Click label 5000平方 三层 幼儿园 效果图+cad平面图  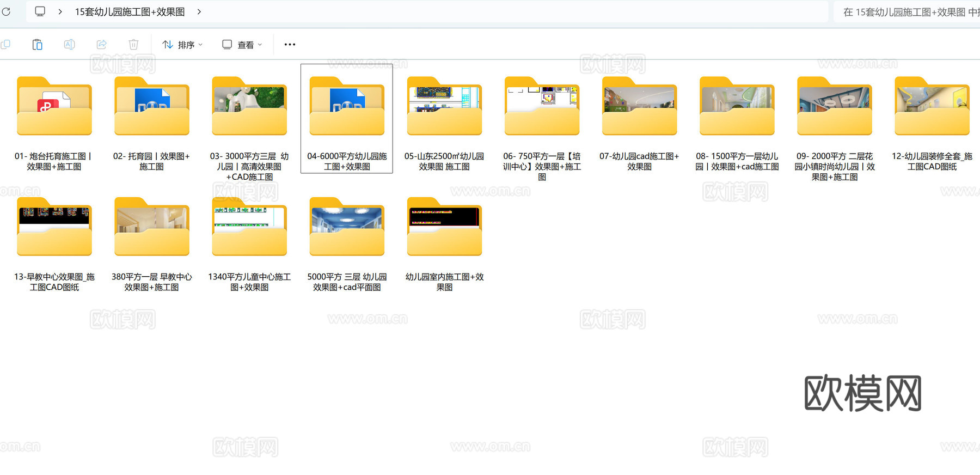[x=347, y=282]
